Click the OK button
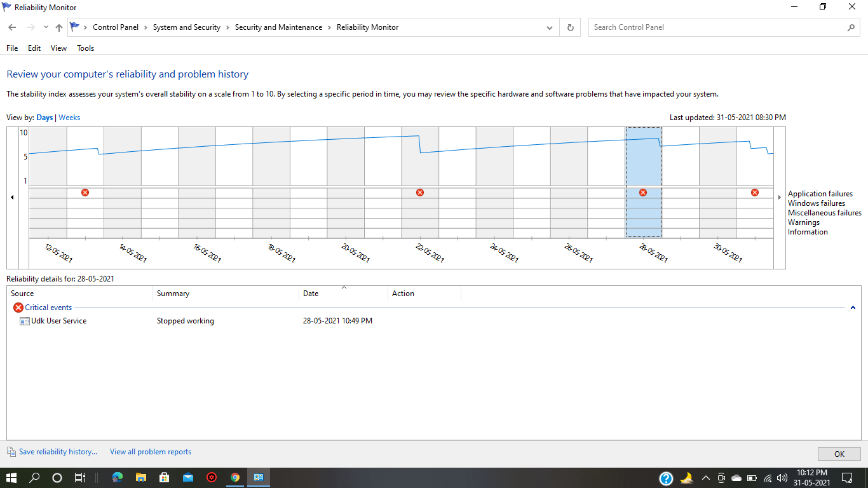This screenshot has height=488, width=868. coord(839,454)
